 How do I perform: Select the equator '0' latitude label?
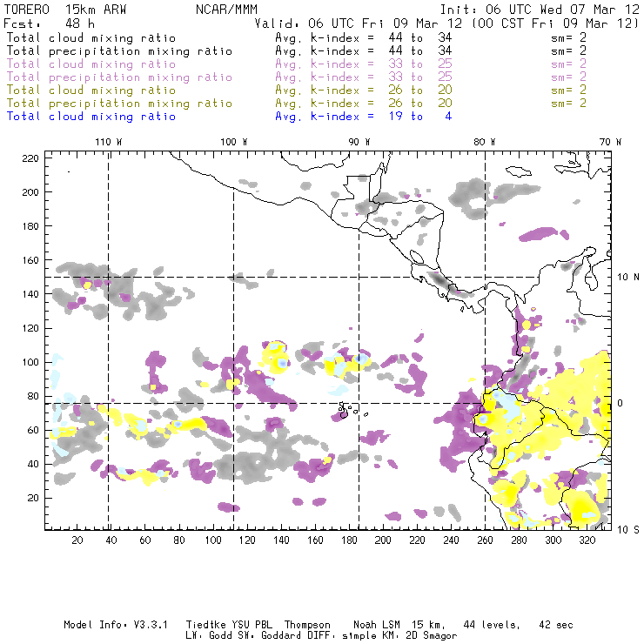tap(621, 403)
